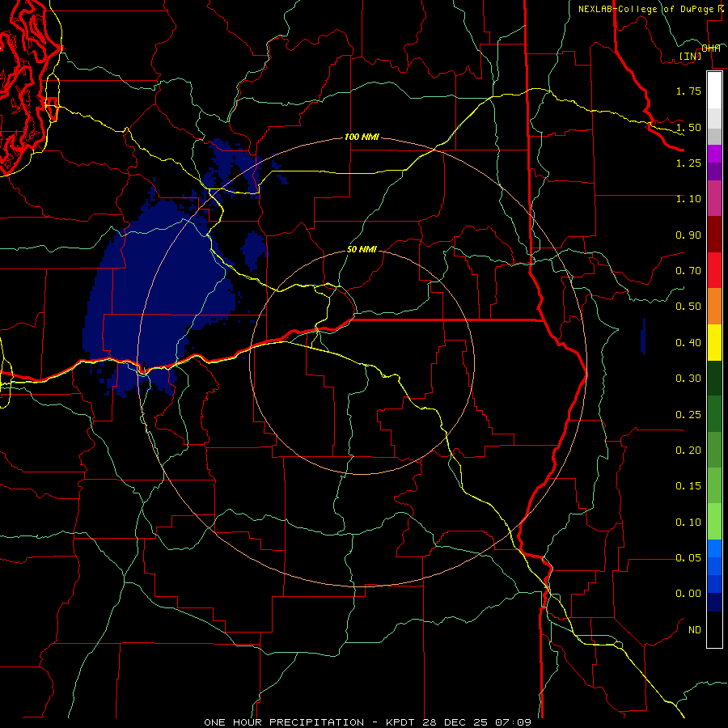This screenshot has width=728, height=728.
Task: Click the 1.25 legend value
Action: point(688,163)
